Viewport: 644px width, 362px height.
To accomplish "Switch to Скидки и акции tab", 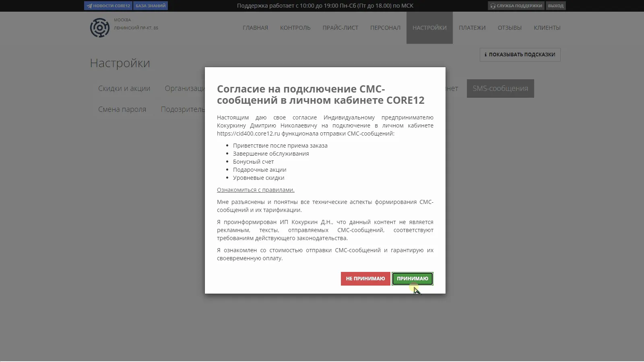I will coord(124,88).
